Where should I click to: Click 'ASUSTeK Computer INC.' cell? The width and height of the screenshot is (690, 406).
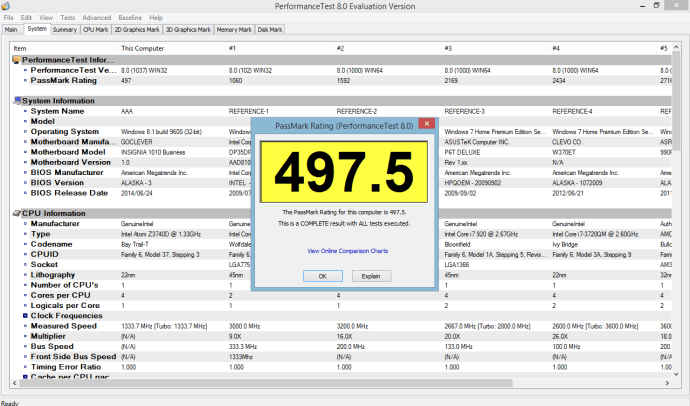[x=477, y=142]
